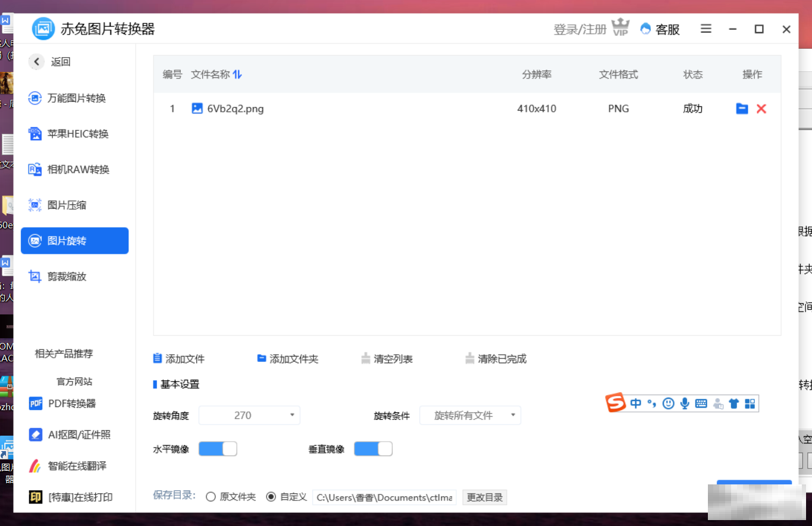Open Sogou soft keyboard icon
Viewport: 812px width, 526px height.
[701, 404]
